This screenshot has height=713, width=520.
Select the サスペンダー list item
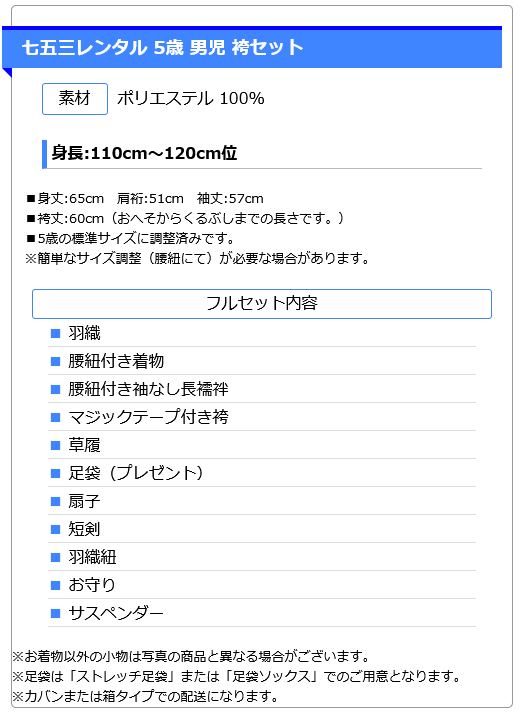262,613
